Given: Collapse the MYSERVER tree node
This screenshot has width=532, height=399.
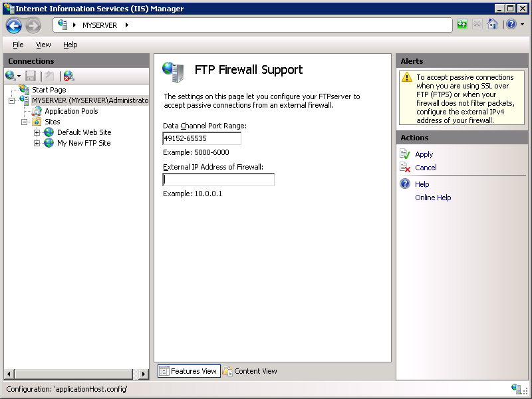Looking at the screenshot, I should 11,101.
